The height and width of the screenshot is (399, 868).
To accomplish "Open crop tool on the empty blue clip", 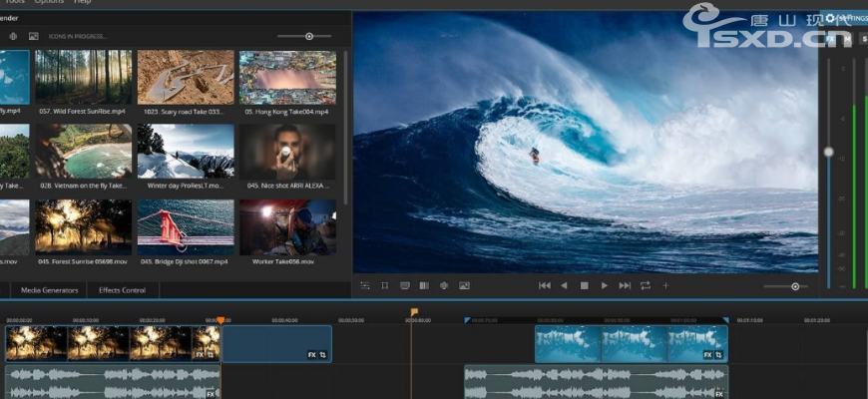I will 322,355.
